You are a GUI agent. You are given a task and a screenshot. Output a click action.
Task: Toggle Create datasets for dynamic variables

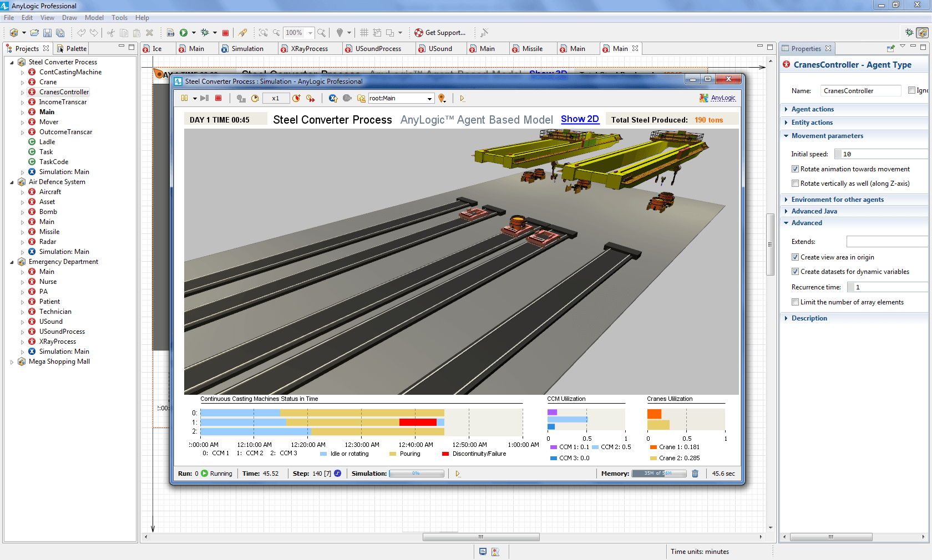tap(795, 272)
